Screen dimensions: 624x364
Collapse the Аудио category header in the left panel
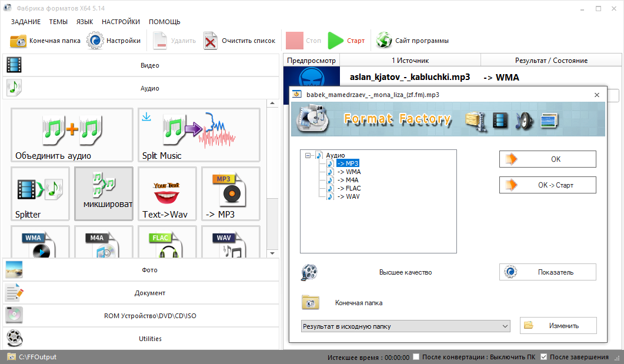click(141, 88)
